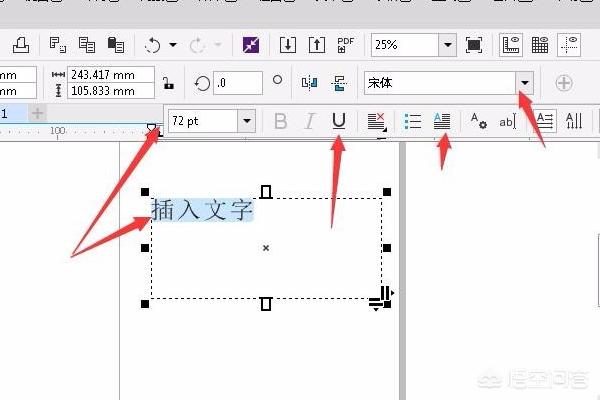This screenshot has height=400, width=600.
Task: Click the Export icon
Action: click(316, 44)
